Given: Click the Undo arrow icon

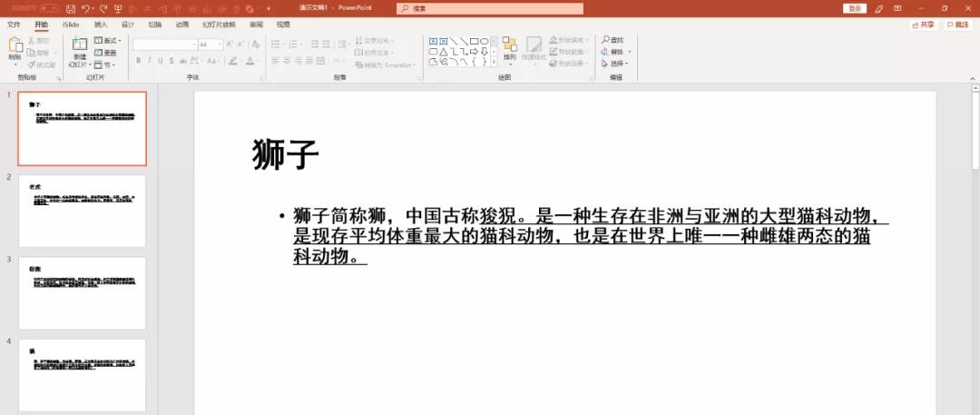Looking at the screenshot, I should pos(86,9).
